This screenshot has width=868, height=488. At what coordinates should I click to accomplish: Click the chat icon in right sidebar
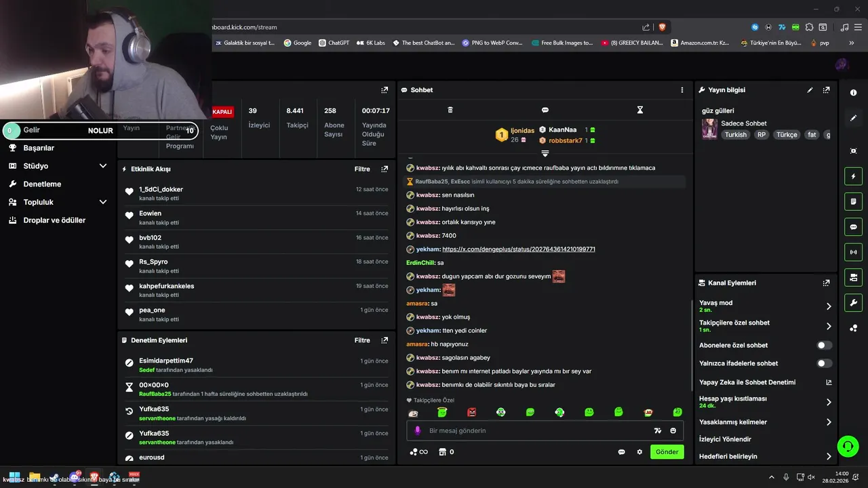coord(853,227)
